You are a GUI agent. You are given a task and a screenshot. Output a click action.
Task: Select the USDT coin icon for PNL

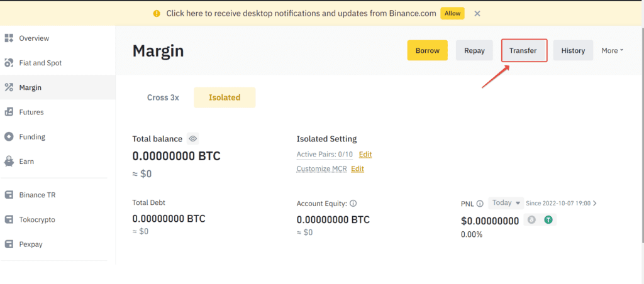tap(548, 220)
